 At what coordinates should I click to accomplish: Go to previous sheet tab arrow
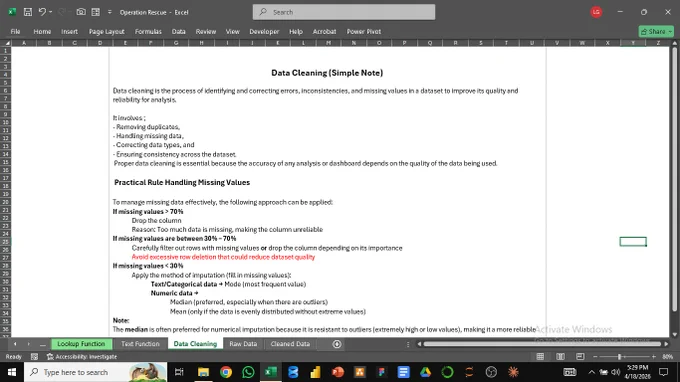[15, 344]
